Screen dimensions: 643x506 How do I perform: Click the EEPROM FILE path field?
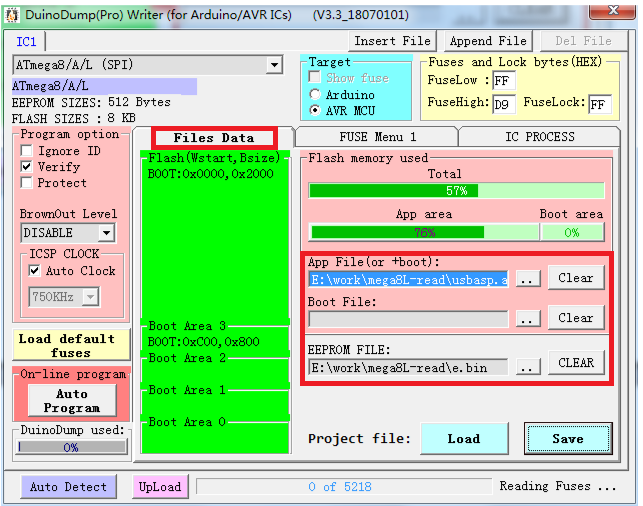click(x=408, y=367)
